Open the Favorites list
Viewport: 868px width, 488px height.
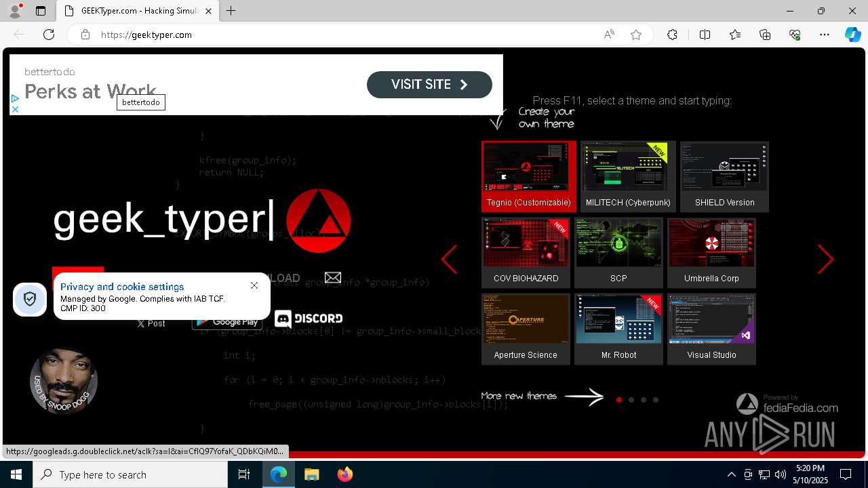(735, 35)
